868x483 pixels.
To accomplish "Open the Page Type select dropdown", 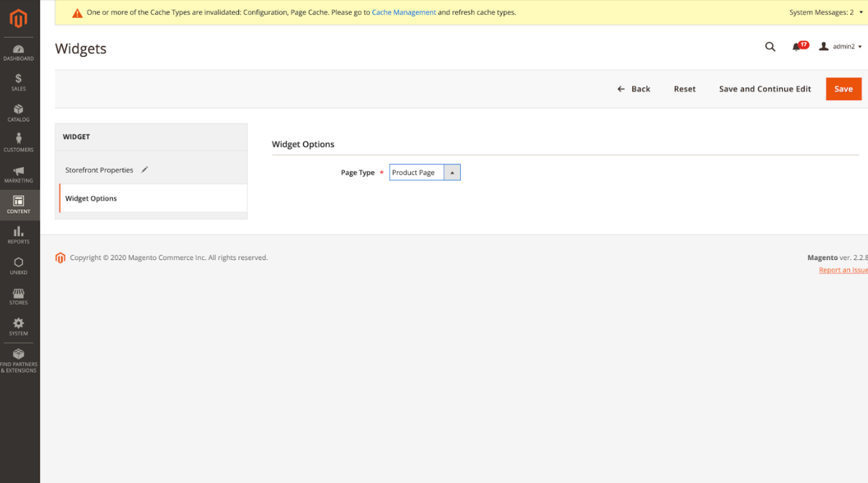I will (424, 172).
